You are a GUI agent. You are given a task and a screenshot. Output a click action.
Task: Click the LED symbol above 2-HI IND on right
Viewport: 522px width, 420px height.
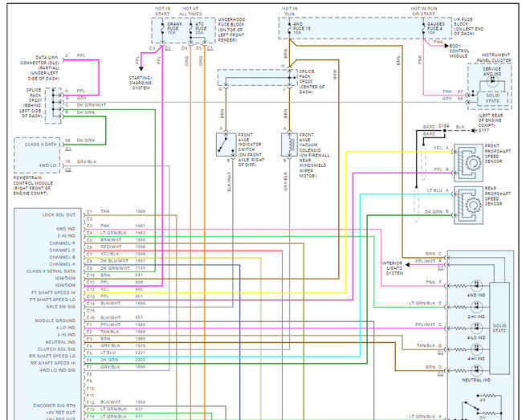pyautogui.click(x=476, y=307)
